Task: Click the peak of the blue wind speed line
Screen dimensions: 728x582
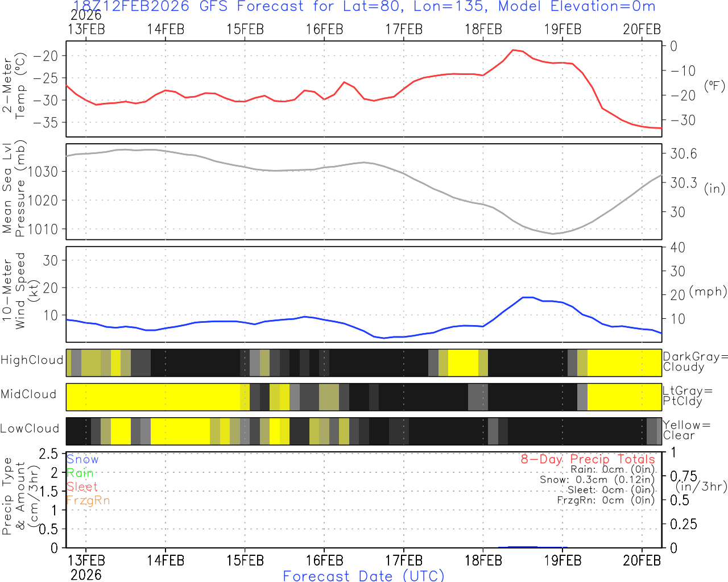Action: [x=527, y=297]
